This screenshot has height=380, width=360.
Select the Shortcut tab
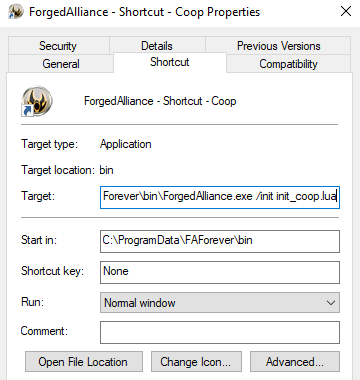pyautogui.click(x=170, y=62)
